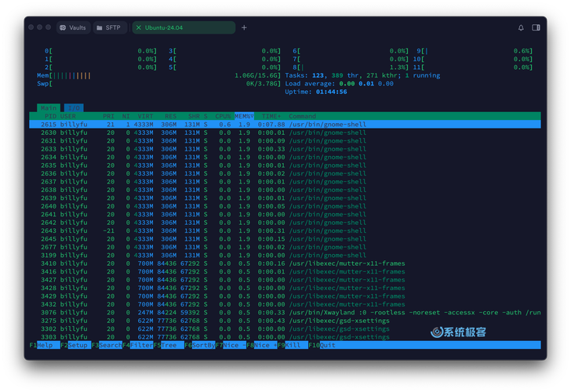Click the Uptime 01:44:56 value
Viewport: 571px width, 392px height.
point(331,92)
